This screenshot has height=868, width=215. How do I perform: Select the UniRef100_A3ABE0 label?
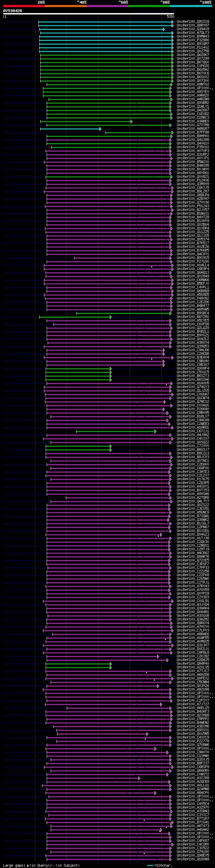[x=193, y=121]
